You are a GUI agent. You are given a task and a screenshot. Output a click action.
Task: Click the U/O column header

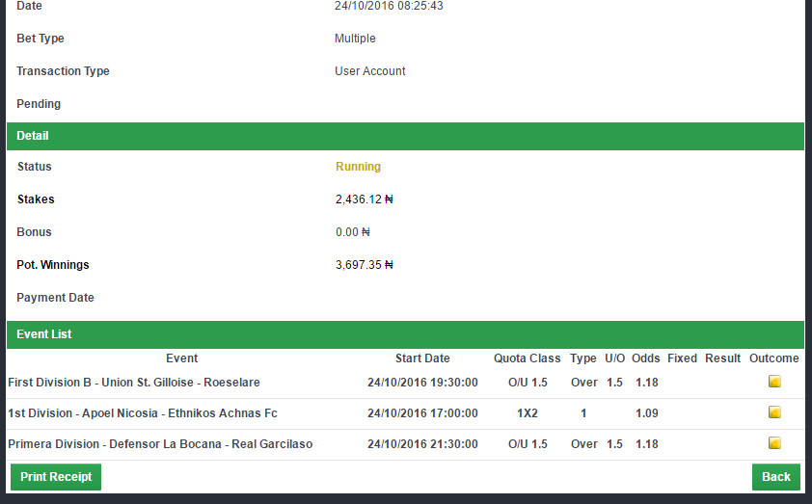tap(614, 358)
